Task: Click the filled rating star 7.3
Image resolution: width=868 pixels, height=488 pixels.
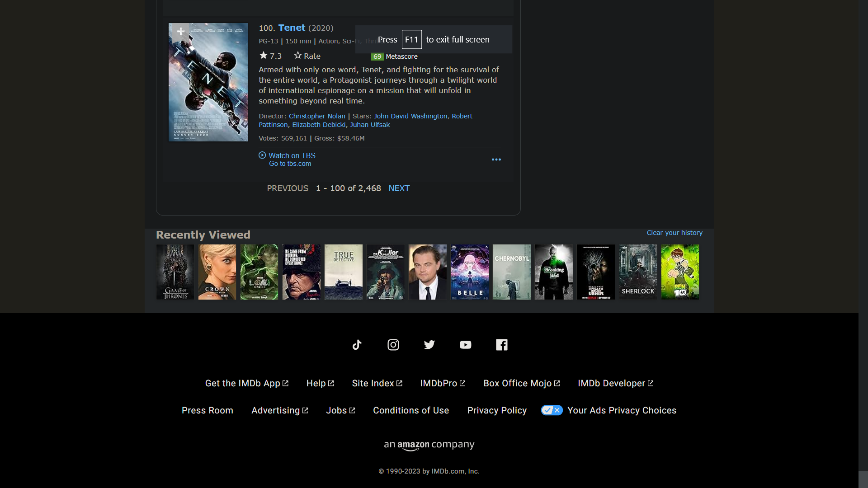Action: (264, 56)
